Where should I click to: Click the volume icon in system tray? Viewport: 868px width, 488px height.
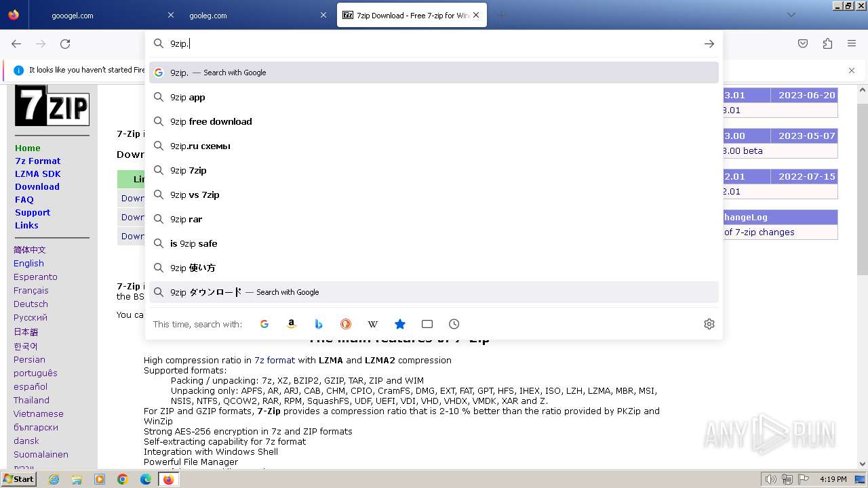click(x=770, y=479)
